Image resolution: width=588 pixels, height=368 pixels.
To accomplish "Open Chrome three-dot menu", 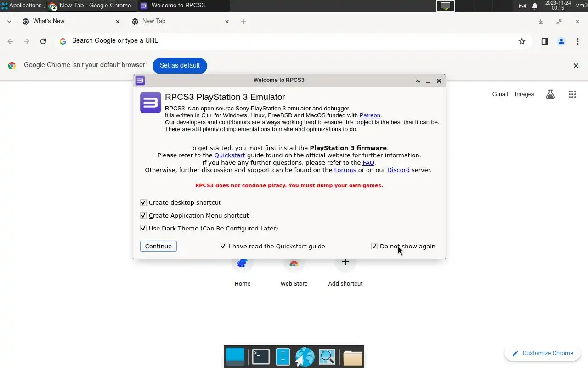I will (577, 41).
